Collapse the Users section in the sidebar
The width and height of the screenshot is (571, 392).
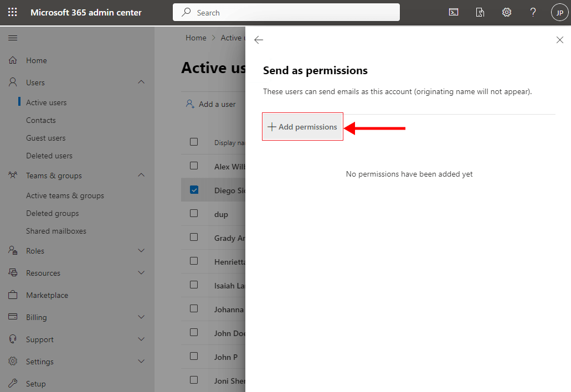(x=141, y=82)
